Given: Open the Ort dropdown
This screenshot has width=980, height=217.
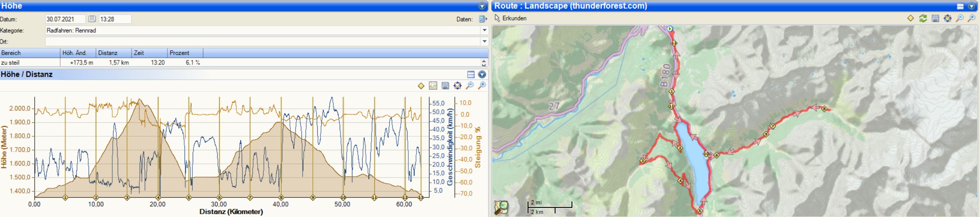Looking at the screenshot, I should [x=484, y=41].
